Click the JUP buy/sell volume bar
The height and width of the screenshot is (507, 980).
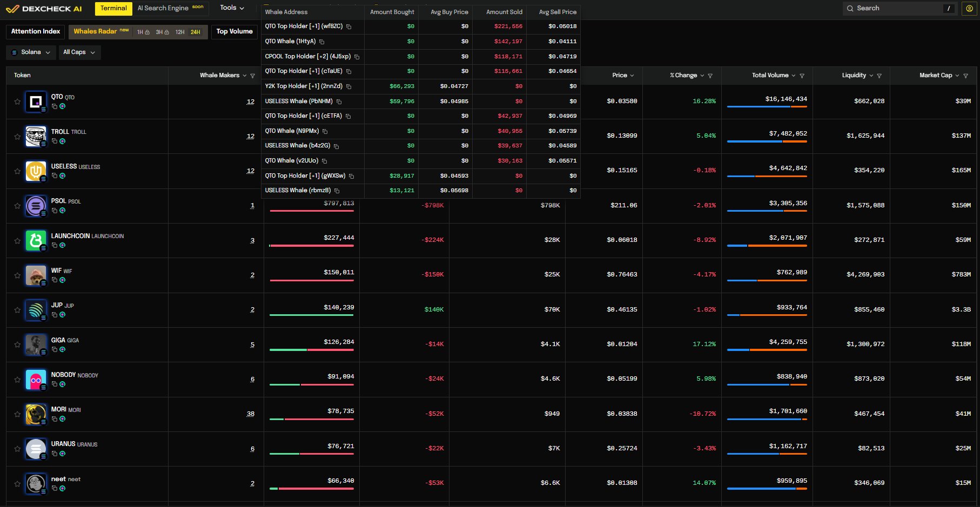[311, 315]
